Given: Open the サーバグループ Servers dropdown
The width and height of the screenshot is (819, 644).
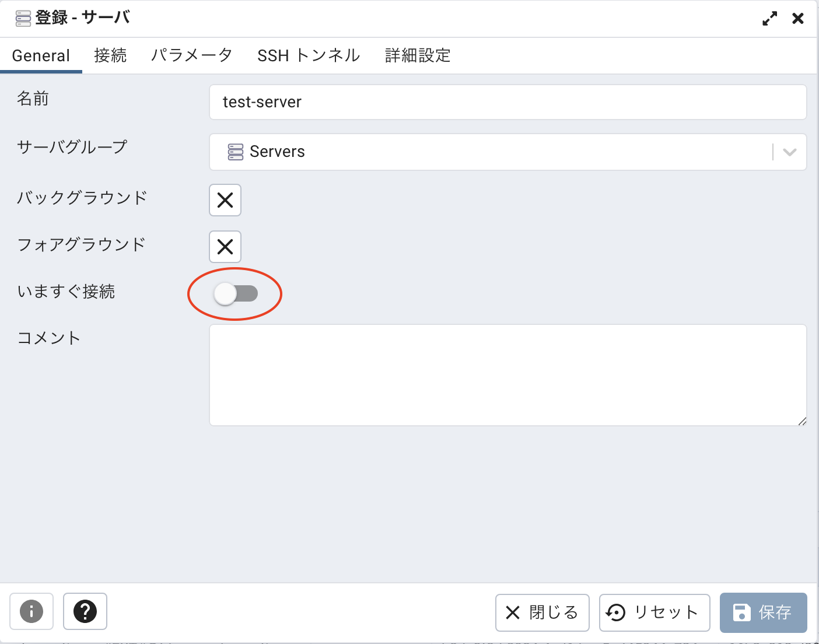Looking at the screenshot, I should coord(508,152).
